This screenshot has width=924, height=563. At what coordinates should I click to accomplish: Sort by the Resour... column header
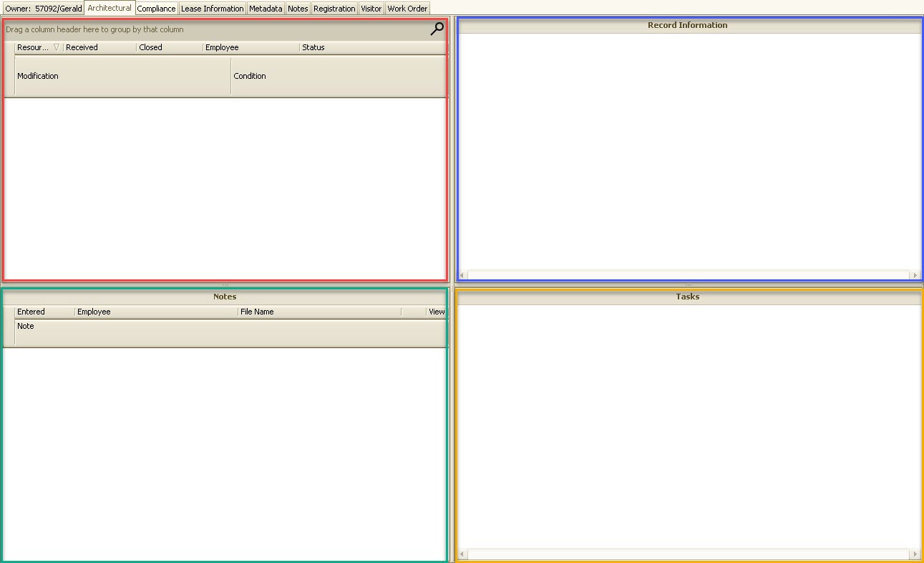coord(39,47)
